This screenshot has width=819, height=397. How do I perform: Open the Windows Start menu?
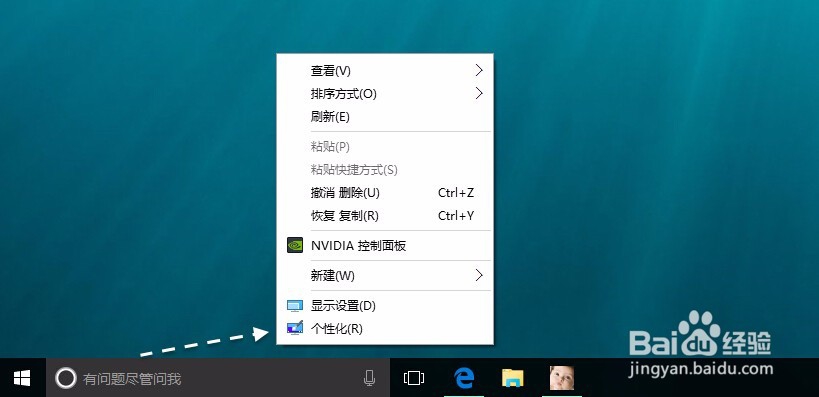[22, 378]
